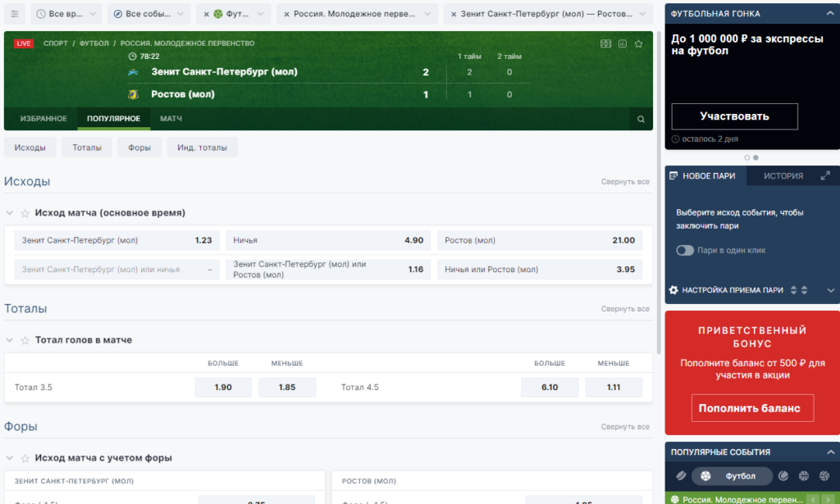Select second promo banner carousel dot
The width and height of the screenshot is (840, 504).
(756, 158)
